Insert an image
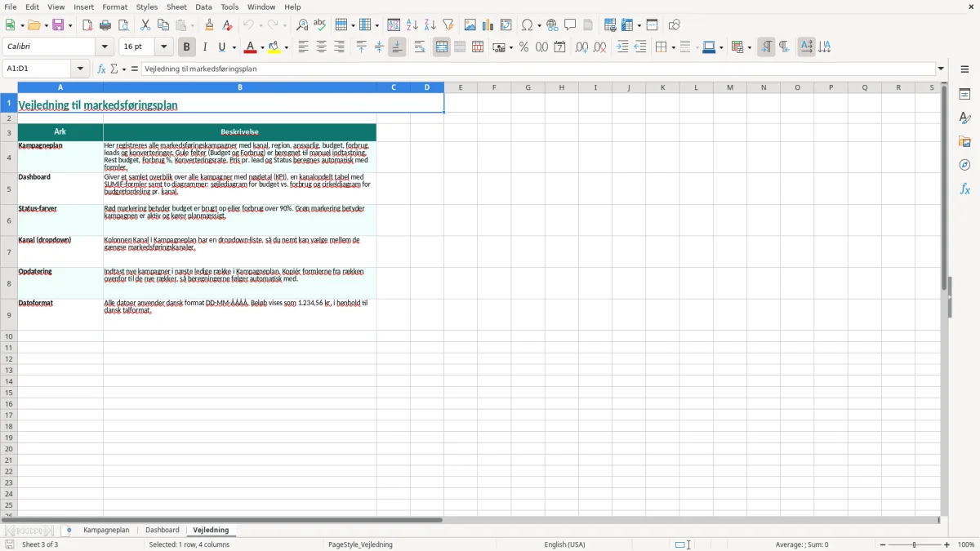The image size is (980, 551). tap(470, 25)
